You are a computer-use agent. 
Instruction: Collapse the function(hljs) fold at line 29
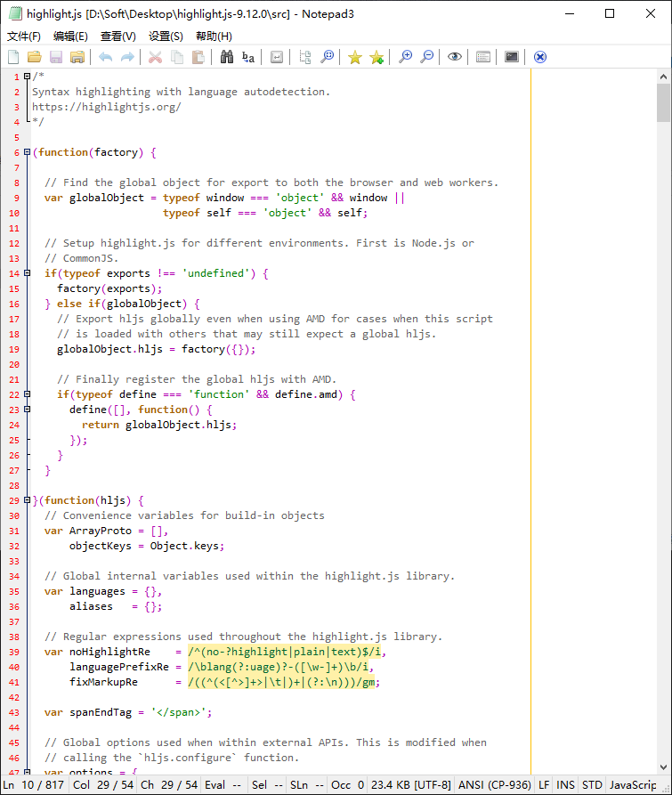click(28, 500)
